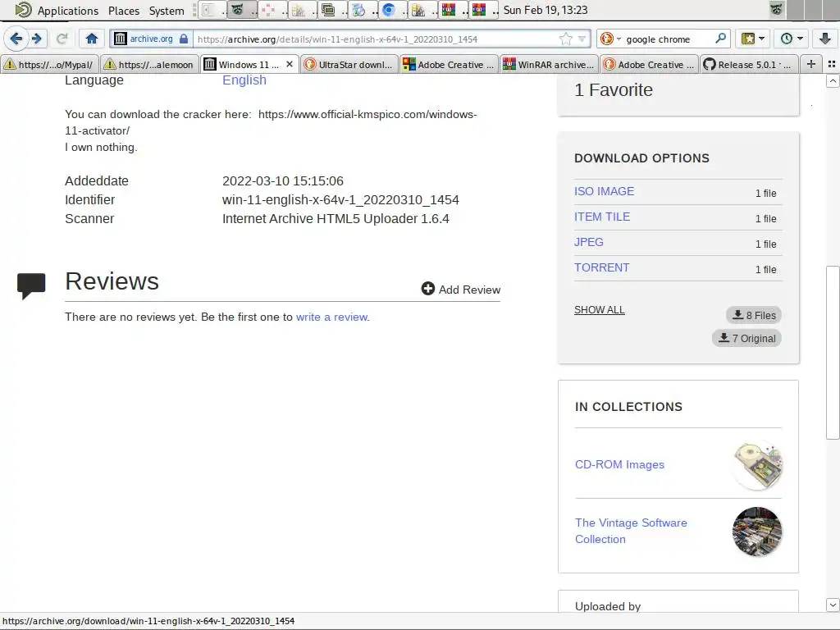Click the raccoon tray icon
The height and width of the screenshot is (630, 840).
click(776, 10)
